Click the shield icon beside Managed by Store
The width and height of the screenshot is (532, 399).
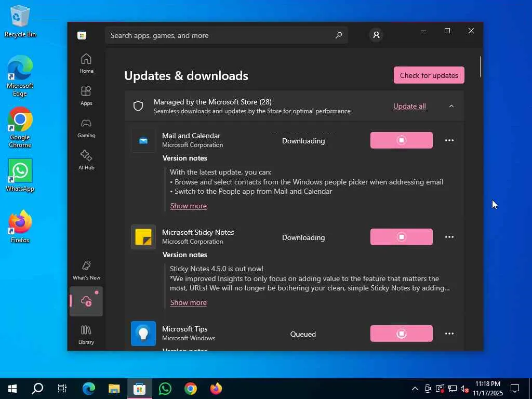(x=138, y=106)
